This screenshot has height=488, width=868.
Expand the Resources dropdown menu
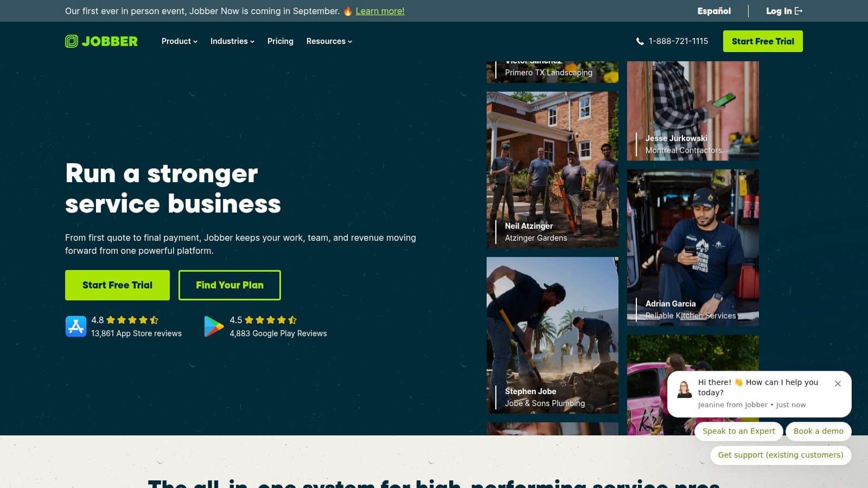pyautogui.click(x=329, y=41)
